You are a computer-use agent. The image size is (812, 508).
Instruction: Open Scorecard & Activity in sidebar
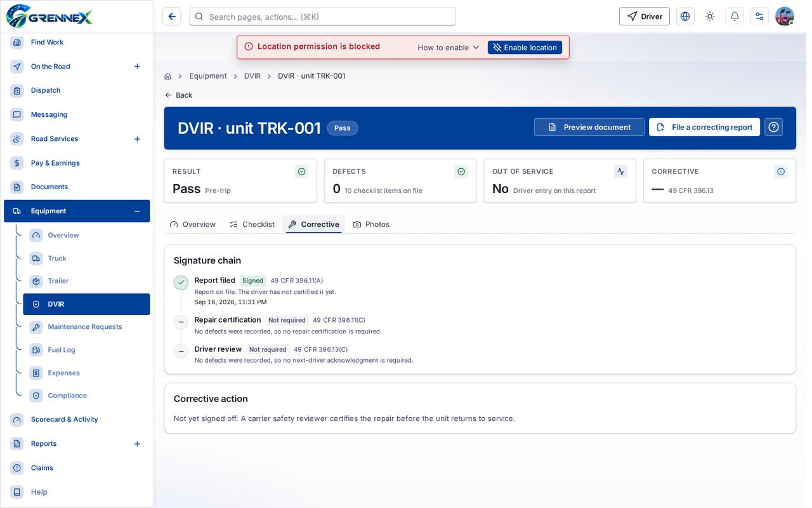(x=77, y=420)
